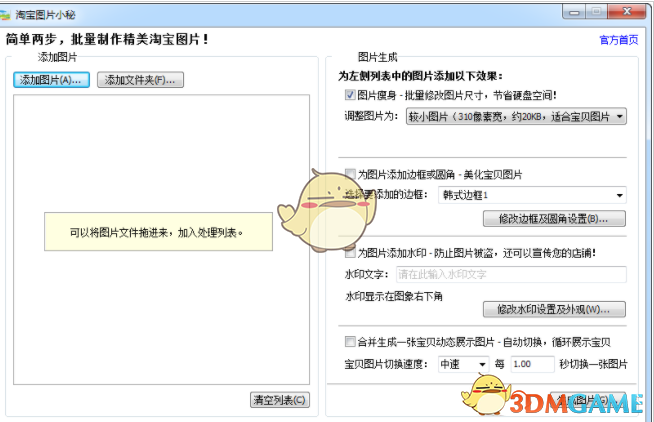Close the 淘宝图片小秘 window
The height and width of the screenshot is (422, 654).
tap(629, 11)
